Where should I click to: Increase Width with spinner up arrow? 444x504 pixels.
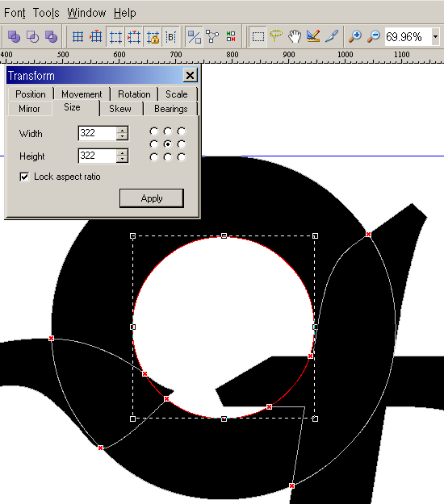pyautogui.click(x=122, y=130)
